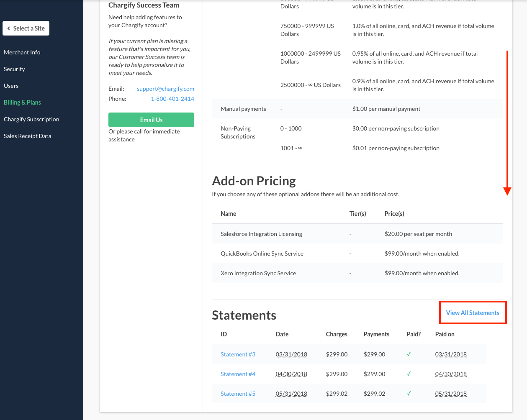Click the 05/31/2018 statement date

291,394
